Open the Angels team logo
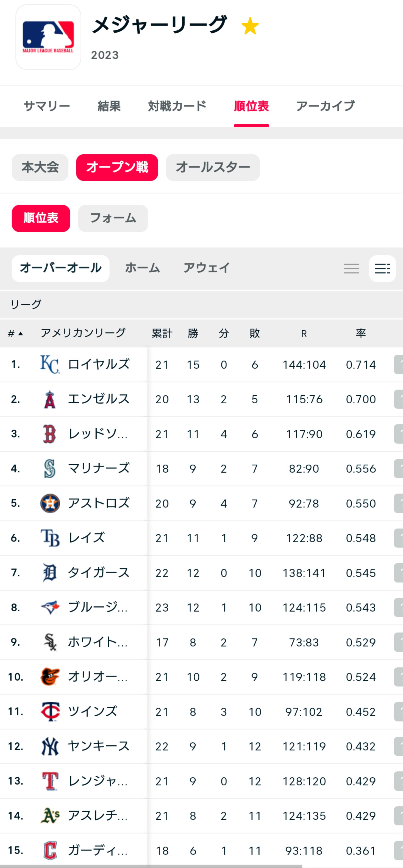 click(x=50, y=399)
